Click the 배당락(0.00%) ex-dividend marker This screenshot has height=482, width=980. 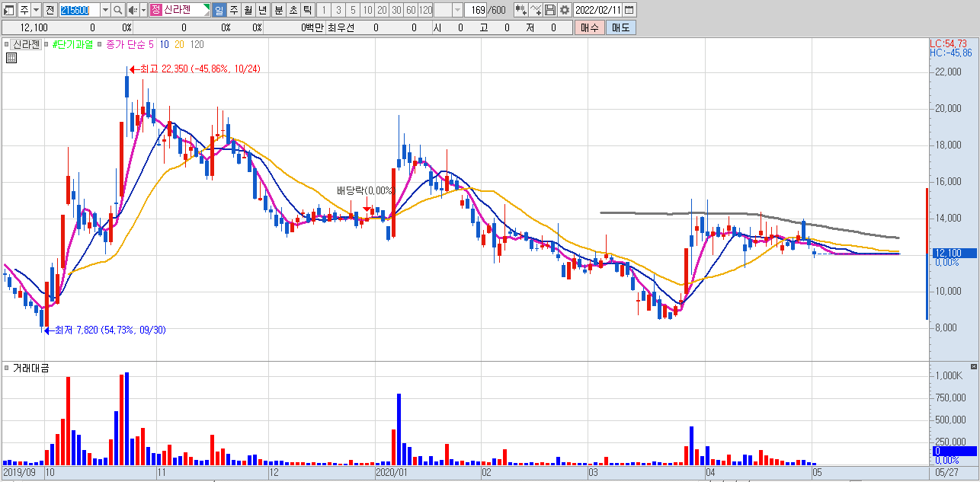(365, 190)
